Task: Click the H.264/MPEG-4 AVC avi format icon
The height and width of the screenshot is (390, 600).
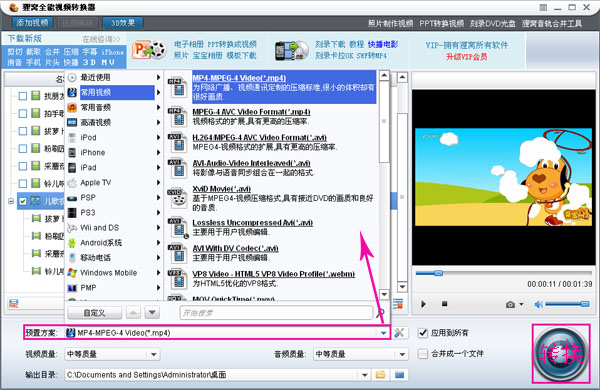Action: coord(178,142)
